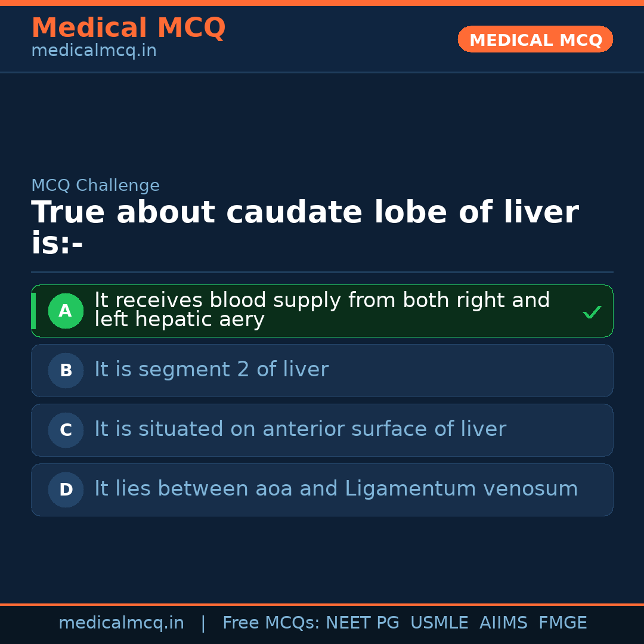Select answer text about right and left hepatic artery

[322, 309]
